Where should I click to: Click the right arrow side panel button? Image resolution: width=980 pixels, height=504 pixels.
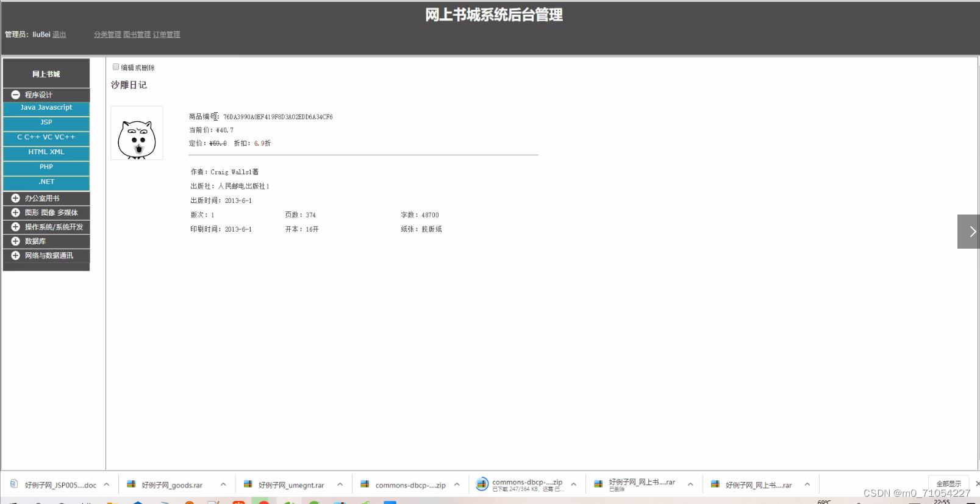coord(968,232)
